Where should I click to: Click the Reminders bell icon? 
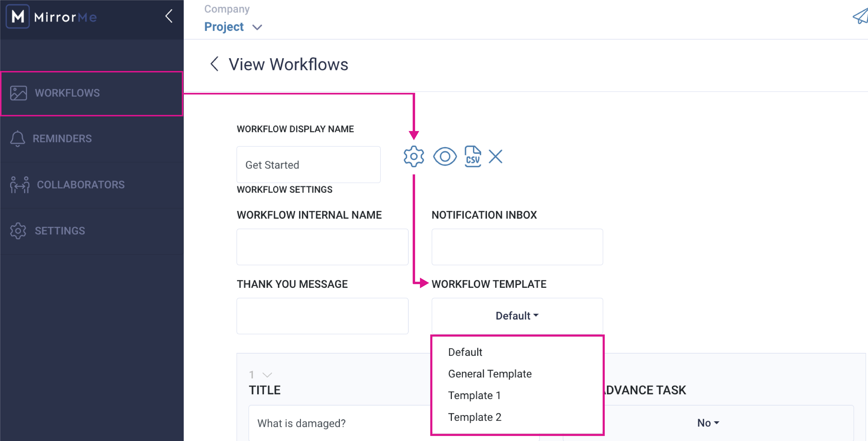18,139
